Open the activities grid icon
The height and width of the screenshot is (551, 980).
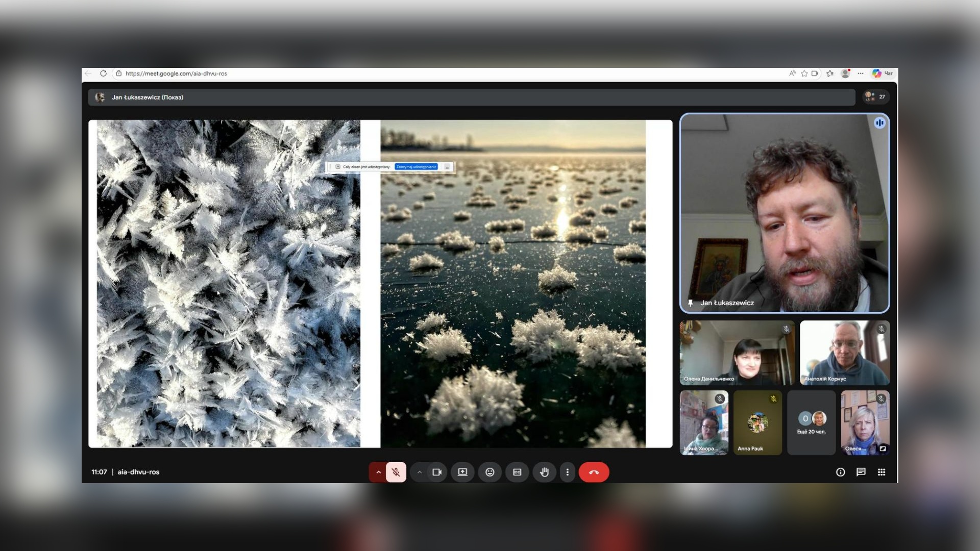pos(881,472)
